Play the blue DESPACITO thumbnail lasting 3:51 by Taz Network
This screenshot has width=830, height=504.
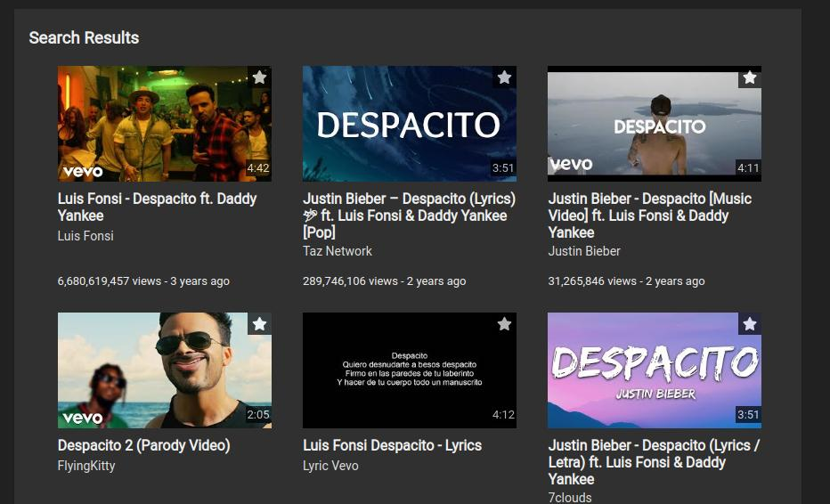point(409,125)
